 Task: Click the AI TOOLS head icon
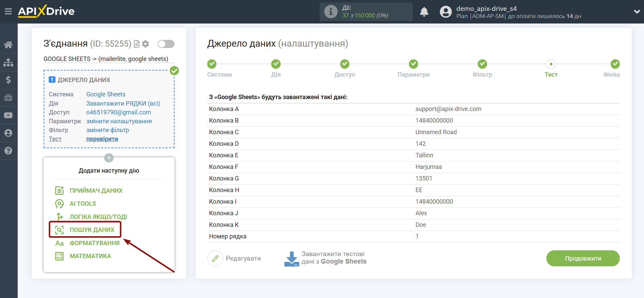pyautogui.click(x=60, y=204)
